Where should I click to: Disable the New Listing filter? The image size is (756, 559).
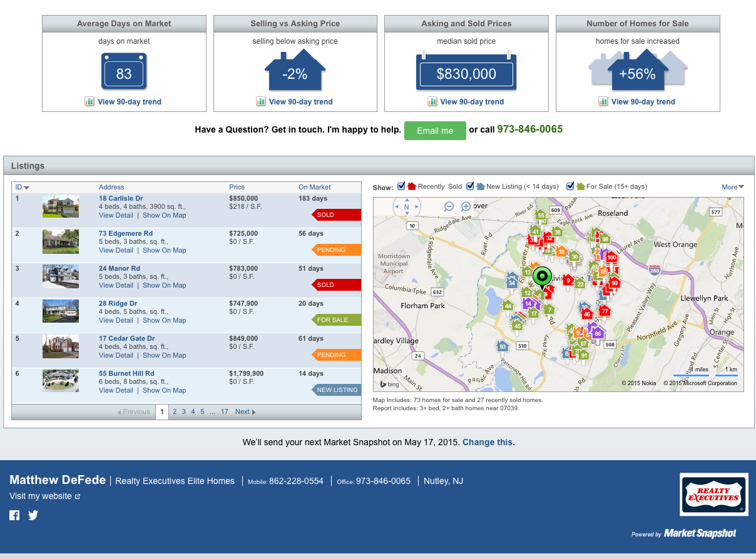click(471, 186)
